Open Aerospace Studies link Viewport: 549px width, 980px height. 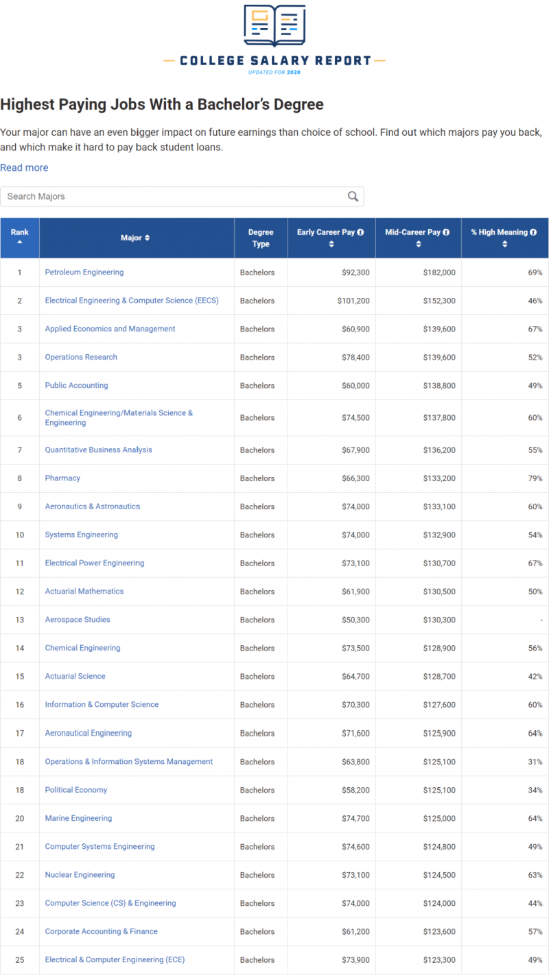pos(78,620)
